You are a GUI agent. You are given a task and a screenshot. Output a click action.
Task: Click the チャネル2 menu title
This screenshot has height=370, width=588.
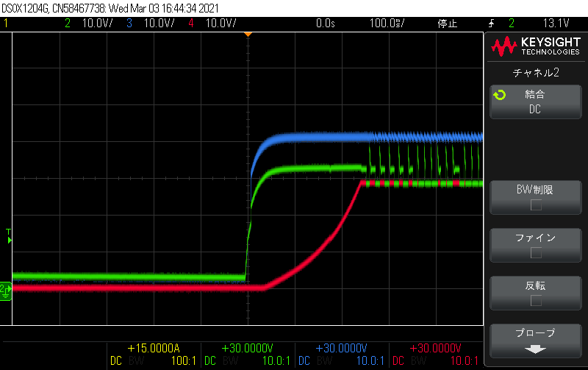(x=536, y=72)
